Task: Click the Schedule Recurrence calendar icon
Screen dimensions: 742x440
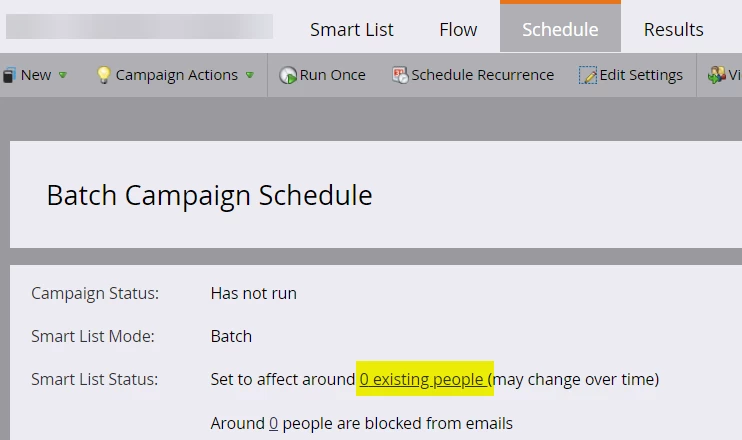Action: pos(400,75)
